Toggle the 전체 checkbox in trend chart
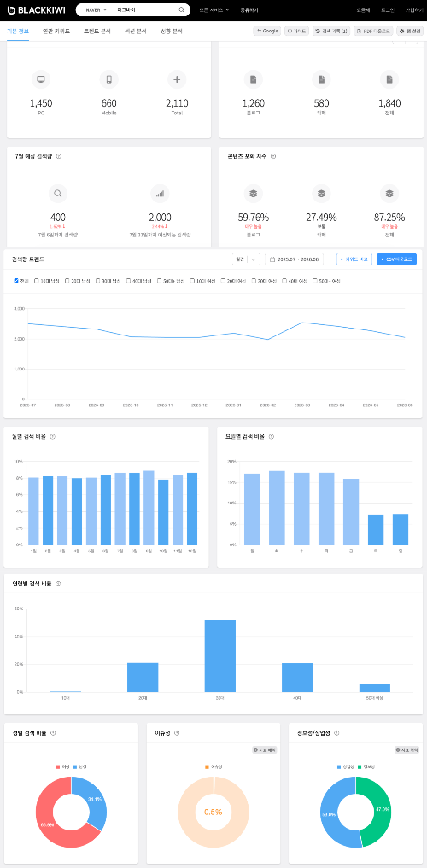 click(x=16, y=281)
